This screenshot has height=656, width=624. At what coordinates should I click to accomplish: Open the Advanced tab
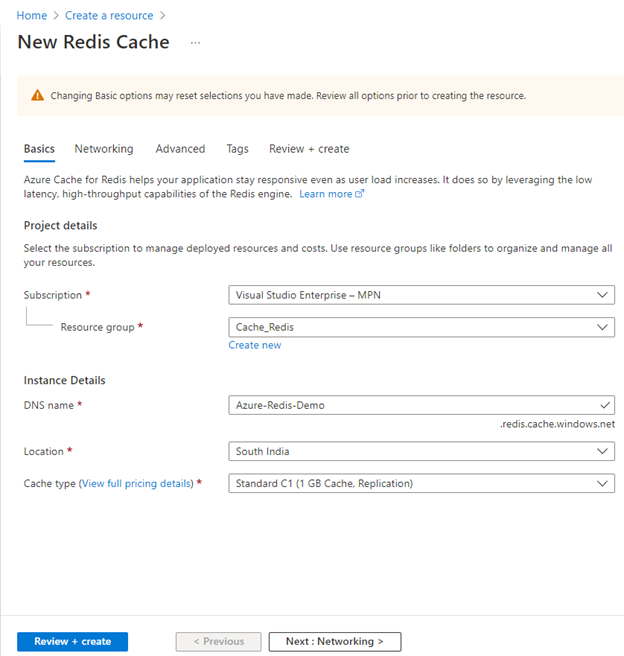[180, 149]
